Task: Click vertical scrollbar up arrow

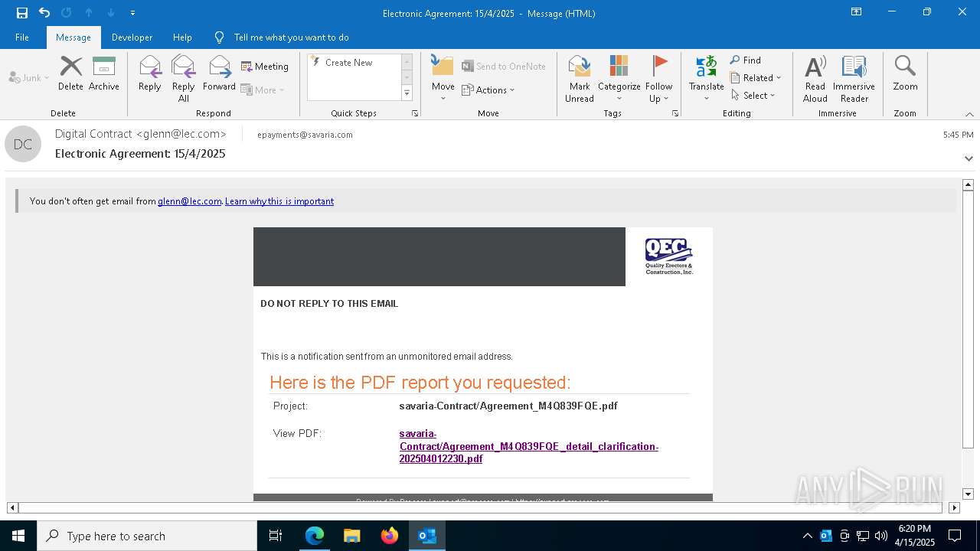Action: point(968,184)
